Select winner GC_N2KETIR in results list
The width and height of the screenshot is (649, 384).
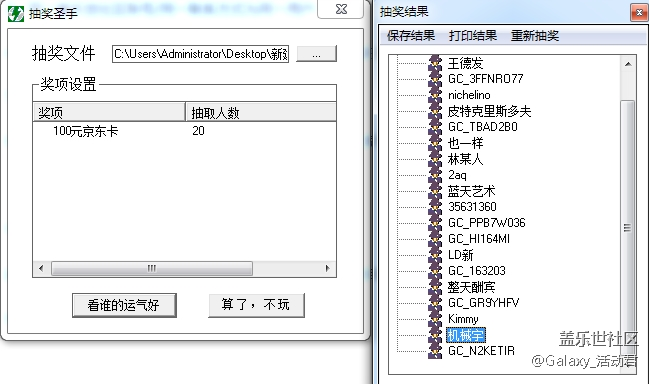(x=481, y=350)
